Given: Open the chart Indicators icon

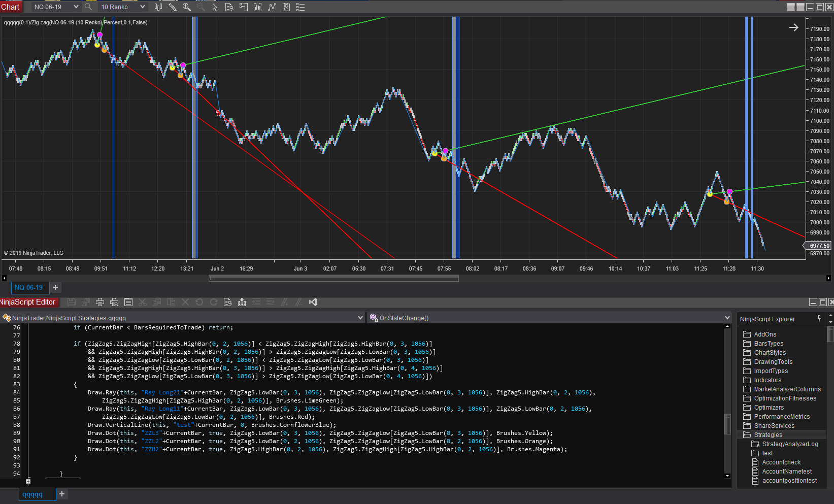Looking at the screenshot, I should 258,7.
